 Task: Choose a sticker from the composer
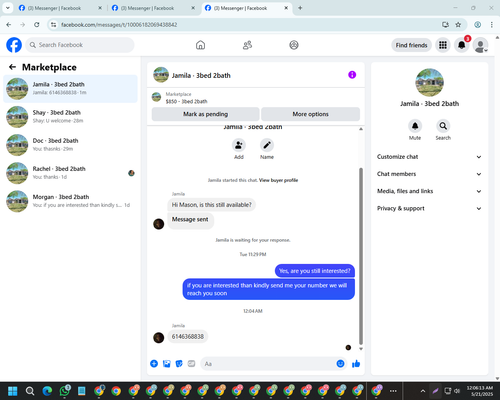click(x=179, y=364)
